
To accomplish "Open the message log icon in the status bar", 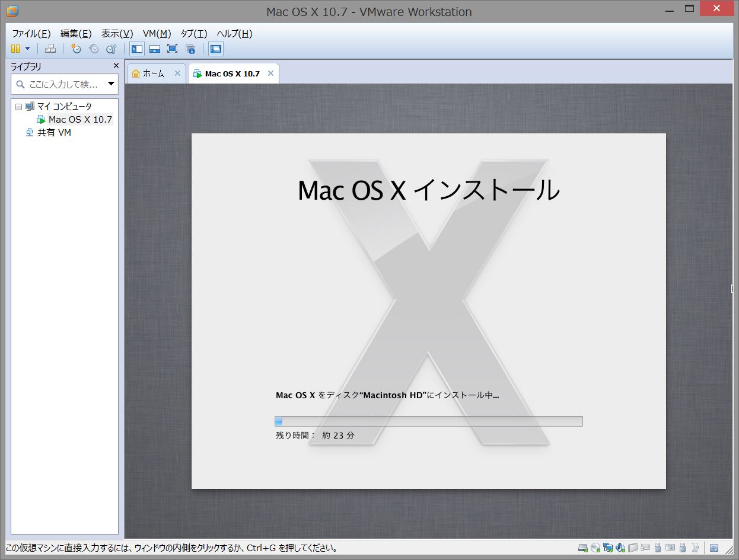I will coord(714,548).
